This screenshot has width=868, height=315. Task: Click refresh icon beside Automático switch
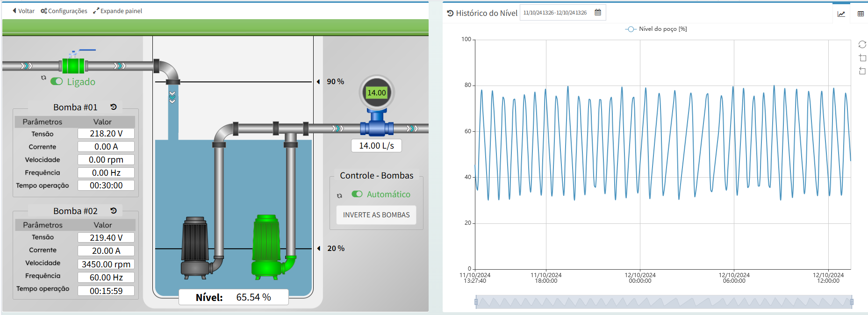[x=340, y=195]
